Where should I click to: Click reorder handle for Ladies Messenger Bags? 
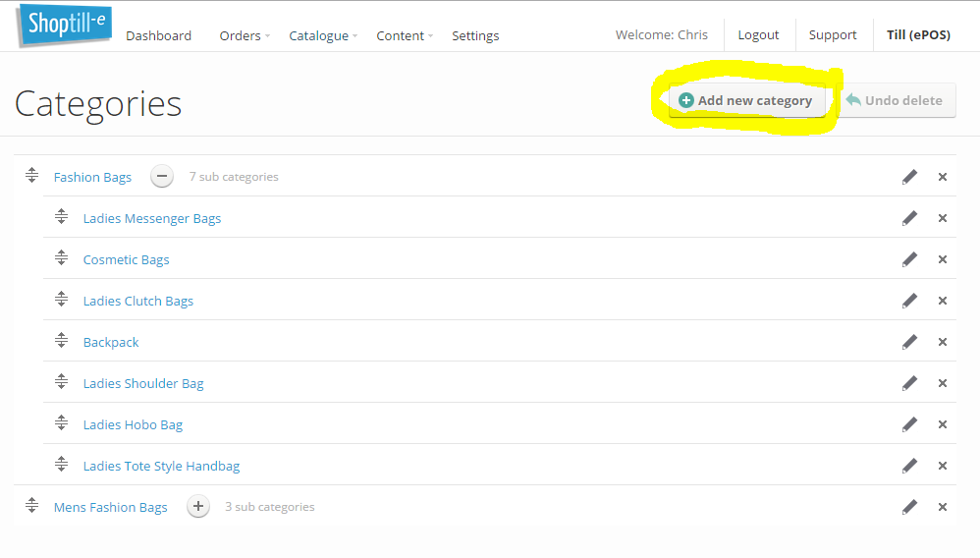click(x=61, y=216)
